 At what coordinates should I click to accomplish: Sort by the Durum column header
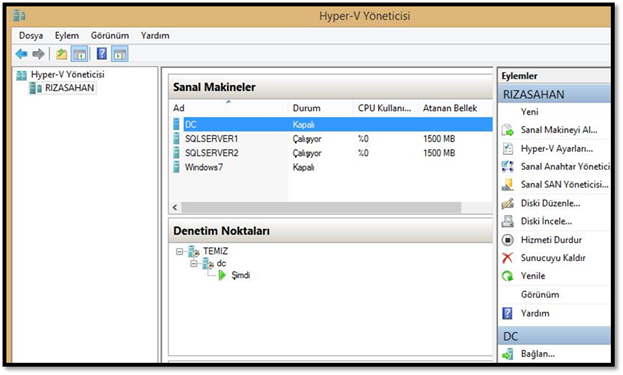[x=320, y=108]
